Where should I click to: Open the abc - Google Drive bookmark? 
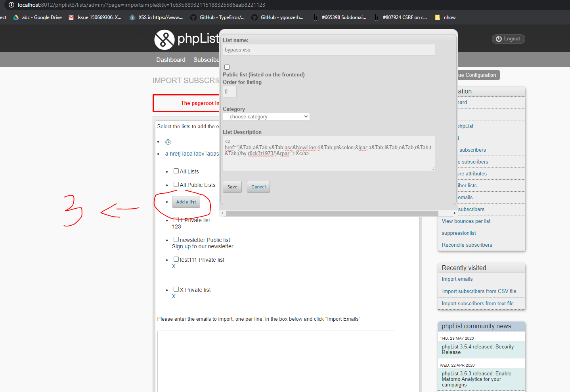(x=38, y=17)
